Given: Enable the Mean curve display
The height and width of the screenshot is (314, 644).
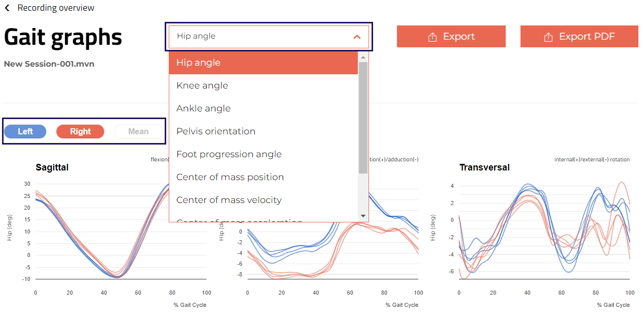Looking at the screenshot, I should point(138,131).
